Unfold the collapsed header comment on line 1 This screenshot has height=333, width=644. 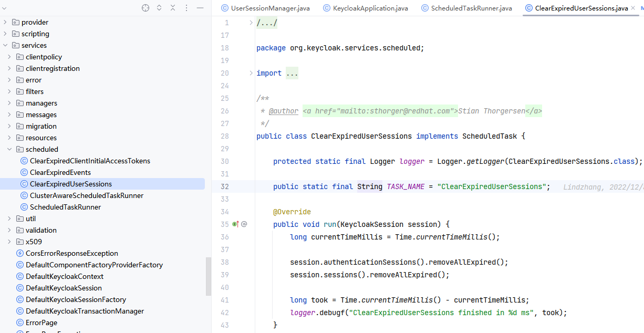251,23
